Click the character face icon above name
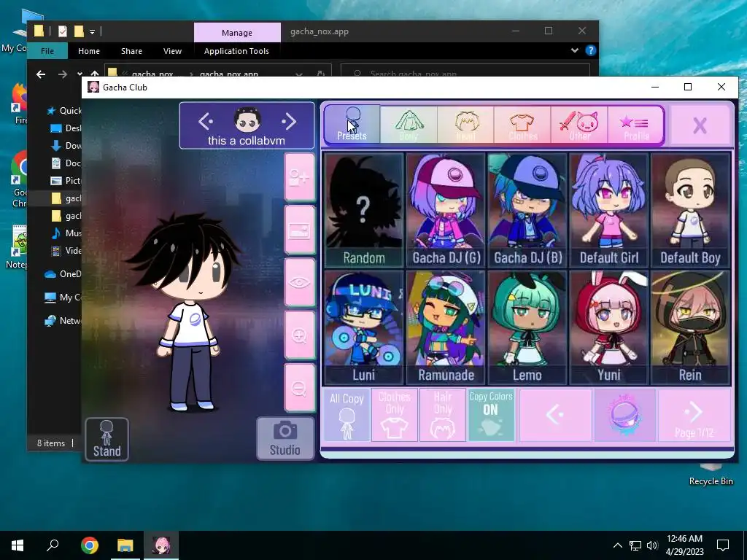Image resolution: width=747 pixels, height=560 pixels. tap(247, 120)
